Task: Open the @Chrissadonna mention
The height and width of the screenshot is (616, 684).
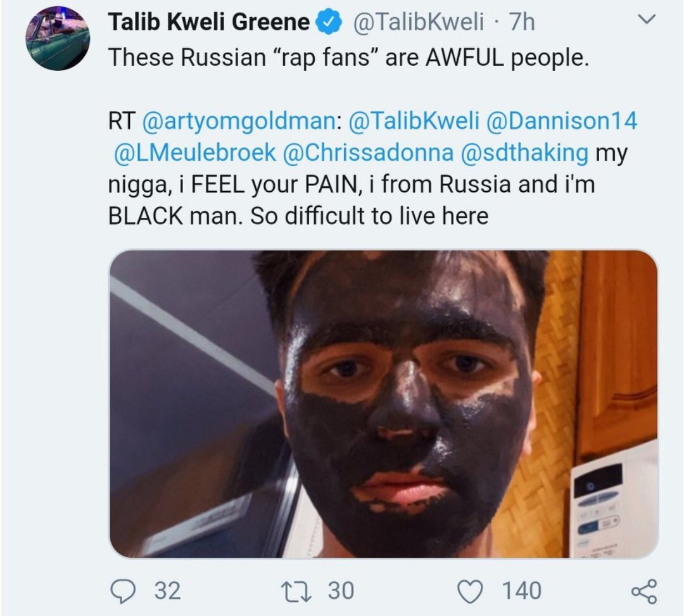Action: tap(368, 153)
